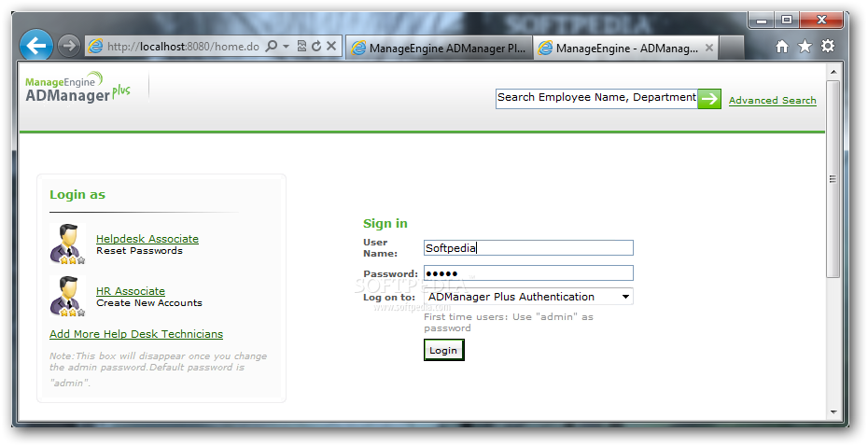The image size is (868, 446).
Task: Go back with the browser back arrow
Action: pyautogui.click(x=36, y=46)
